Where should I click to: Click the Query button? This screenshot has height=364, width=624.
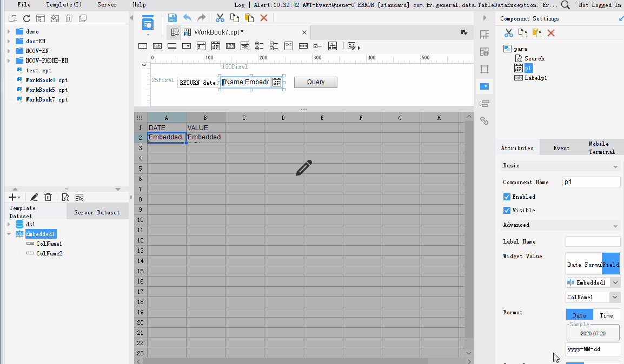[316, 82]
